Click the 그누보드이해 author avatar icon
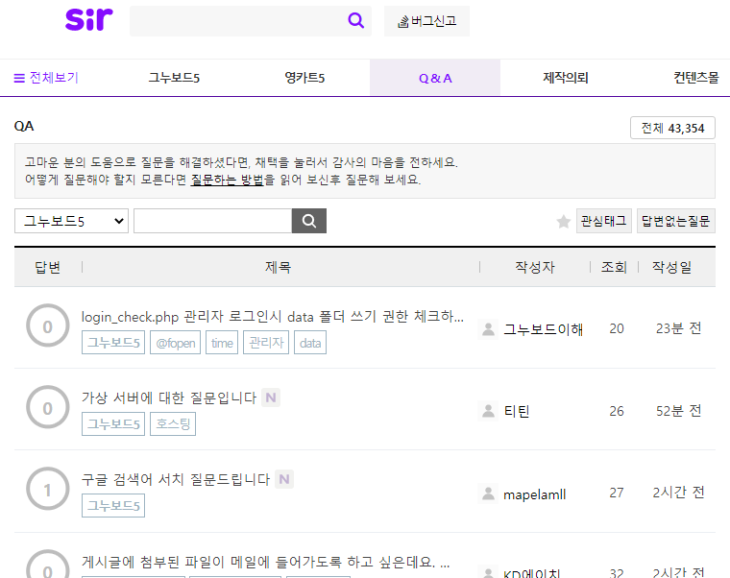Image resolution: width=730 pixels, height=578 pixels. (488, 329)
